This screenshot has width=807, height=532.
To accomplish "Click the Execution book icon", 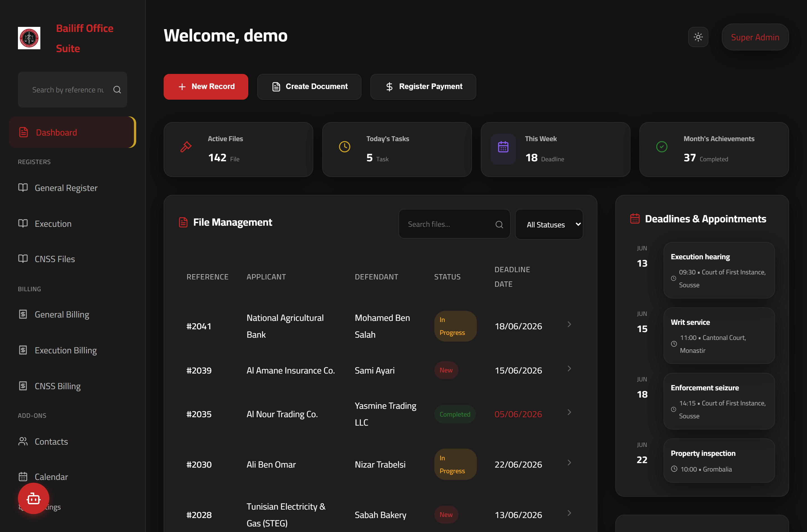I will [23, 223].
